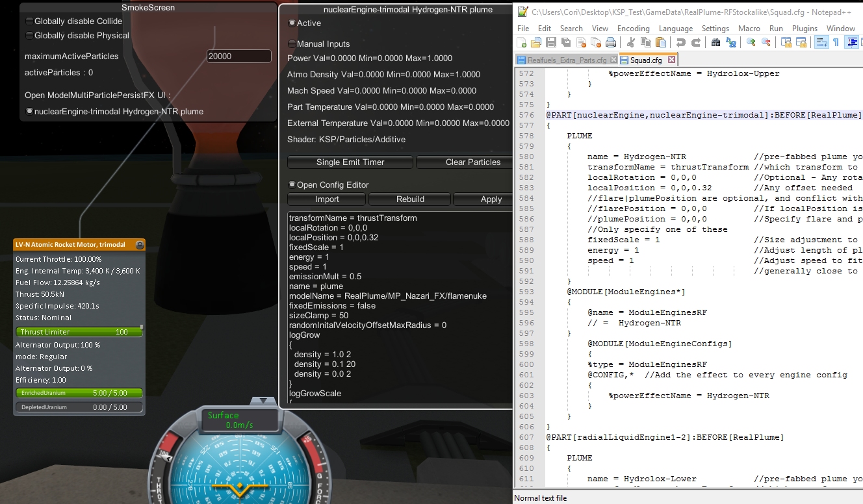The height and width of the screenshot is (504, 863).
Task: Adjust the Thrust Limiter slider
Action: pyautogui.click(x=79, y=332)
